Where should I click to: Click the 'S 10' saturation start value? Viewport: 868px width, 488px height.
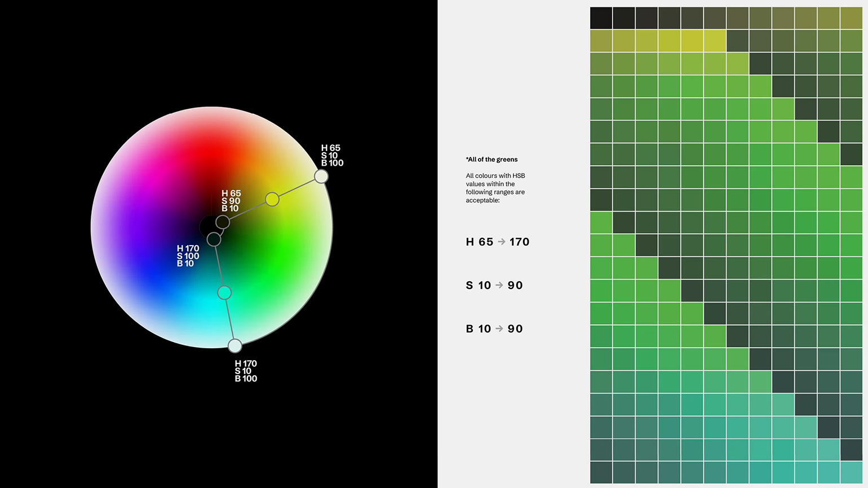479,285
